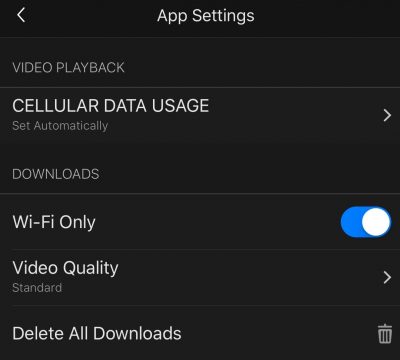Go back using the left arrow
The width and height of the screenshot is (400, 360).
click(21, 15)
